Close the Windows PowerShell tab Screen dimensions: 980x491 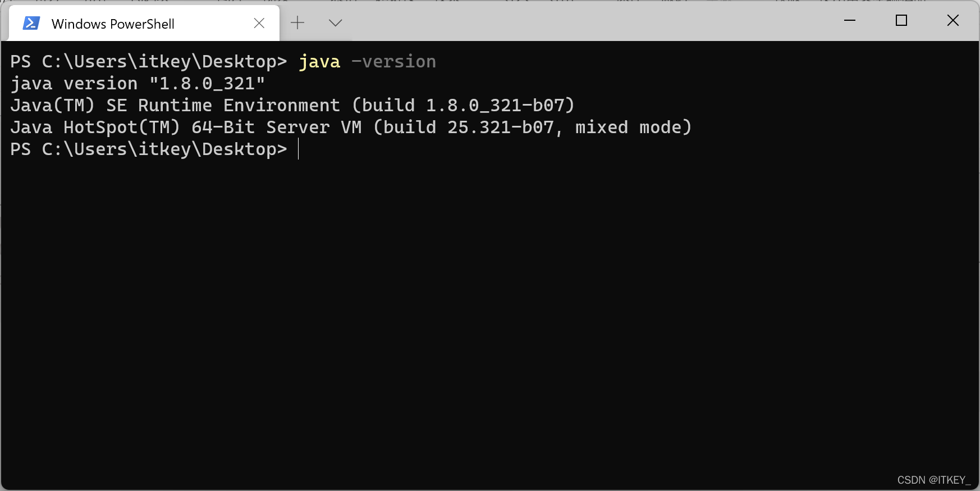click(259, 23)
